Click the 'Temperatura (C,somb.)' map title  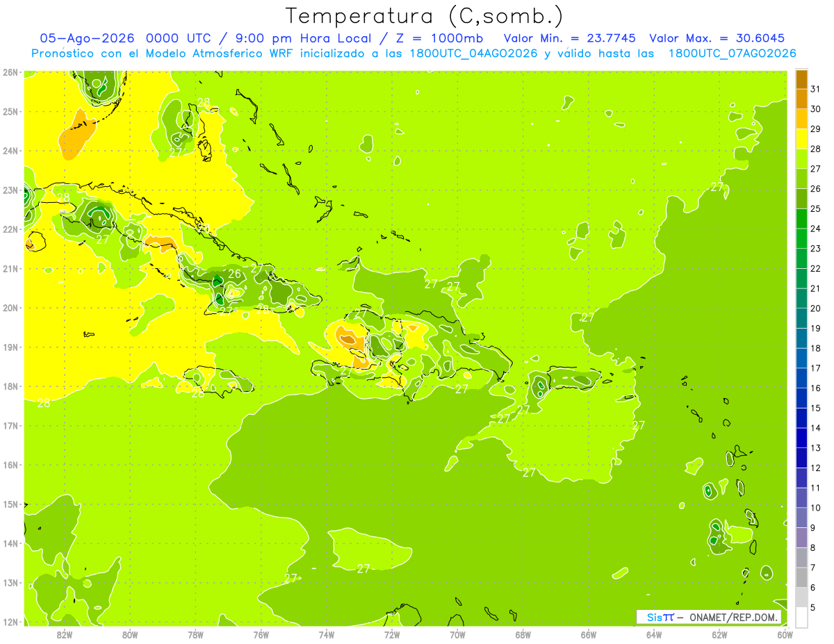(425, 16)
